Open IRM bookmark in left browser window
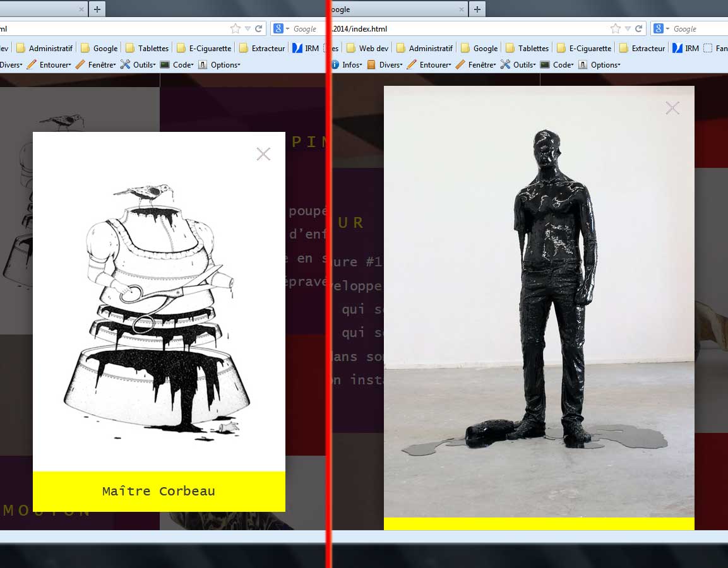The image size is (728, 568). coord(306,48)
